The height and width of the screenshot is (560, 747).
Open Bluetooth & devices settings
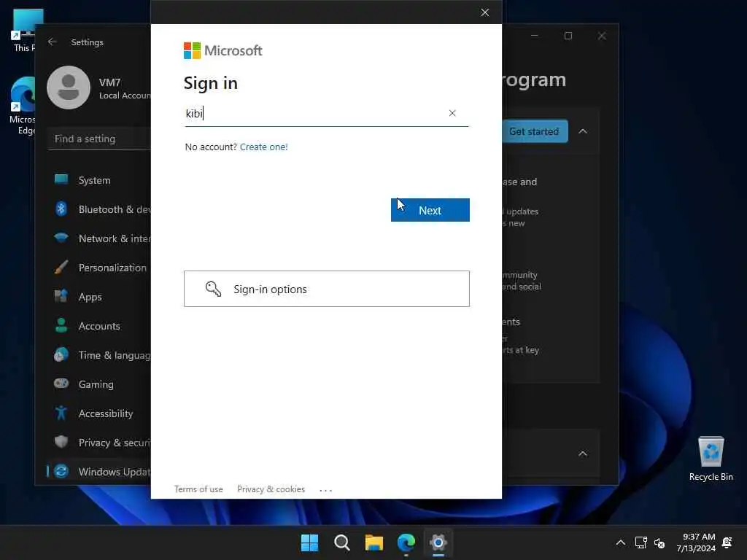[x=99, y=209]
